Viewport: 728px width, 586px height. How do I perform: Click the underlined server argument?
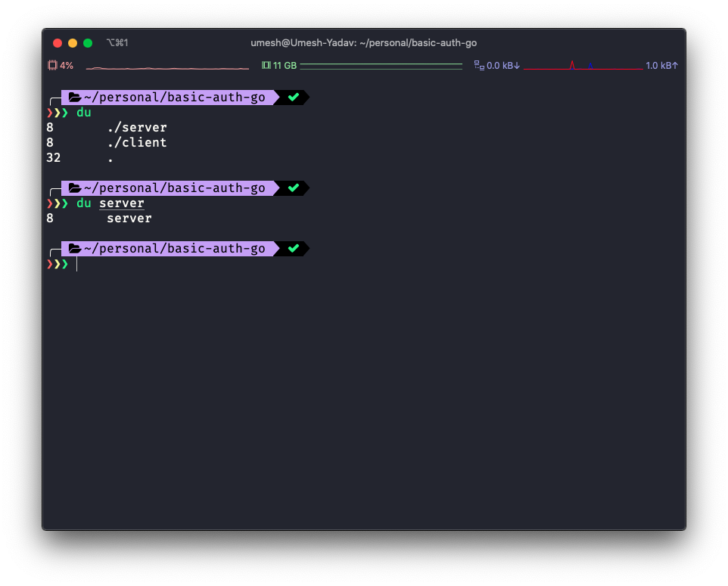(121, 203)
